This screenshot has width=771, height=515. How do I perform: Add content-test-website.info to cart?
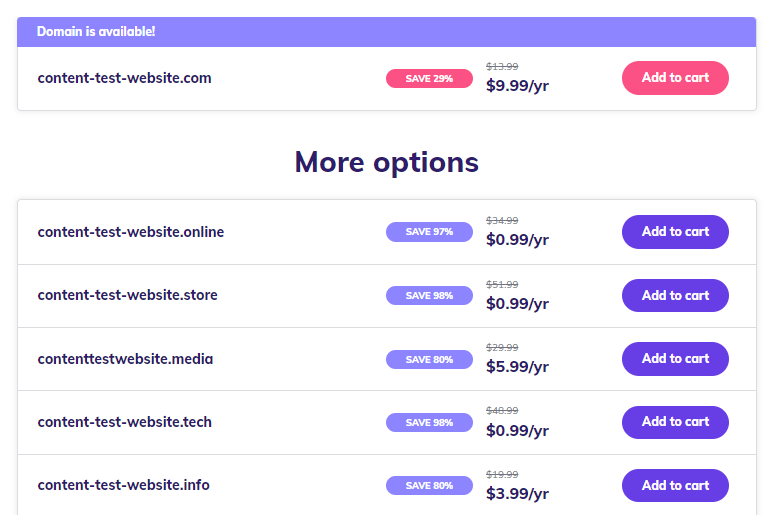pyautogui.click(x=675, y=485)
